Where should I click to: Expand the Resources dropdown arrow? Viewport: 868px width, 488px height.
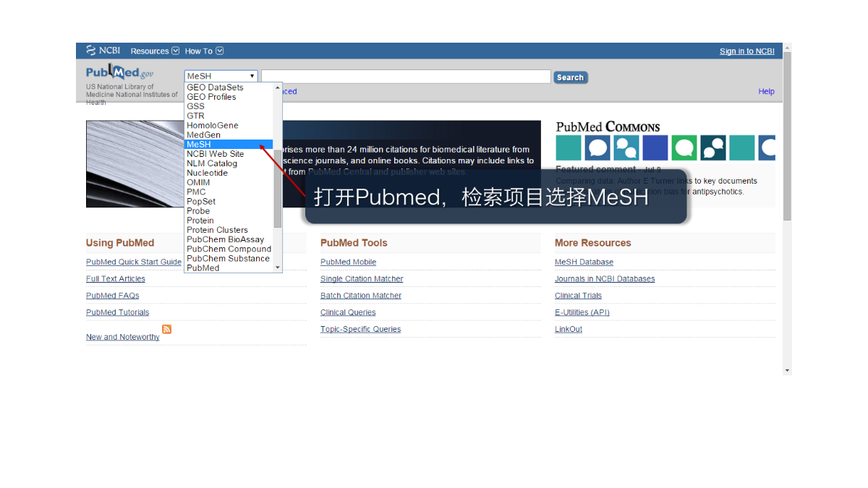(x=176, y=51)
